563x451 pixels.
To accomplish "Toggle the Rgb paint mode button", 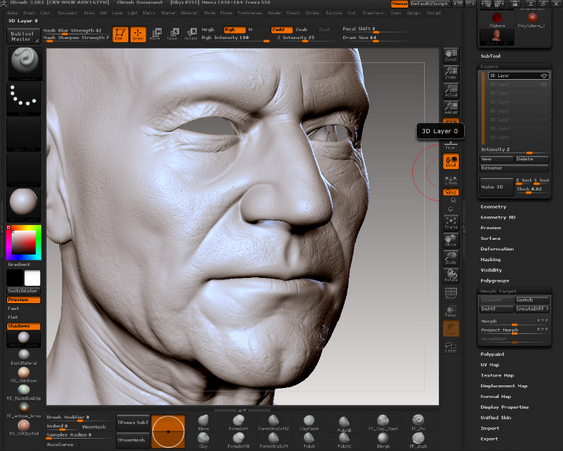I will (x=235, y=30).
